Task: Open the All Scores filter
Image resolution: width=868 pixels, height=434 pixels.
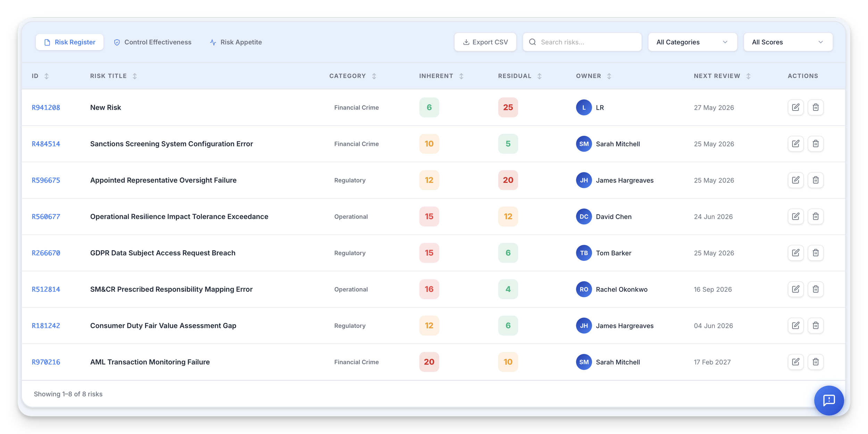Action: (788, 42)
